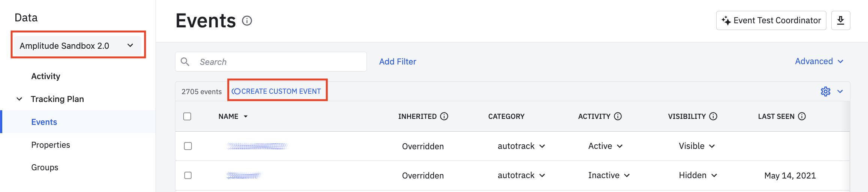Open the Amplitude Sandbox 2.0 project dropdown

coord(77,46)
